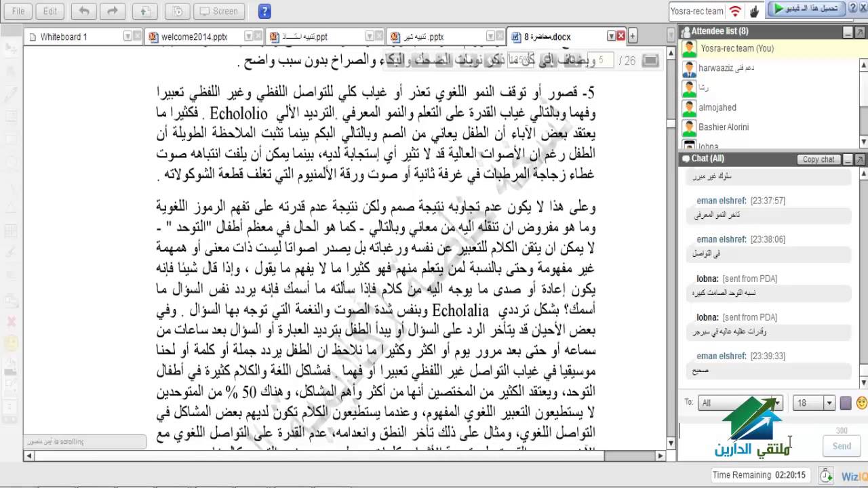Viewport: 868px width, 488px height.
Task: Click the document horizontal scrollbar right arrow
Action: 659,456
